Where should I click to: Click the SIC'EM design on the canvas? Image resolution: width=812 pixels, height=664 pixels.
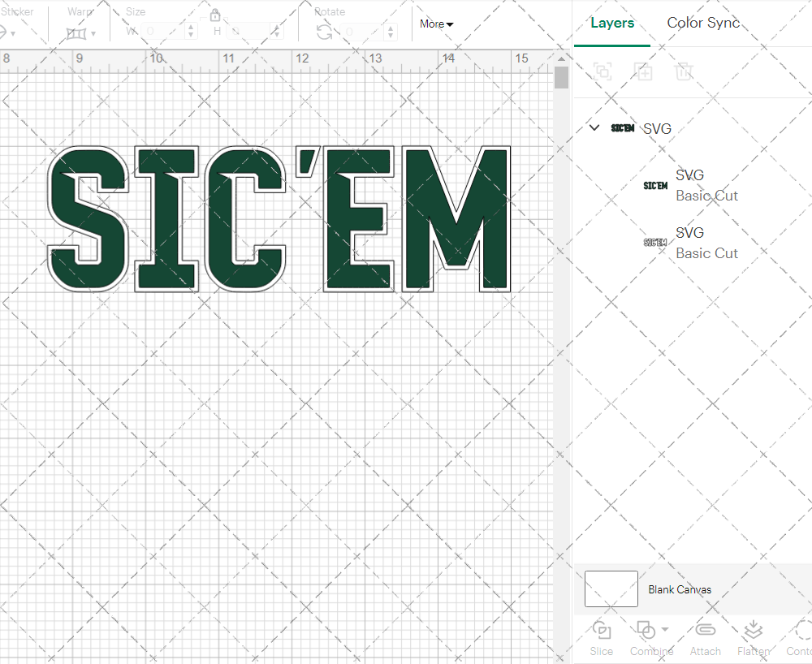(279, 219)
